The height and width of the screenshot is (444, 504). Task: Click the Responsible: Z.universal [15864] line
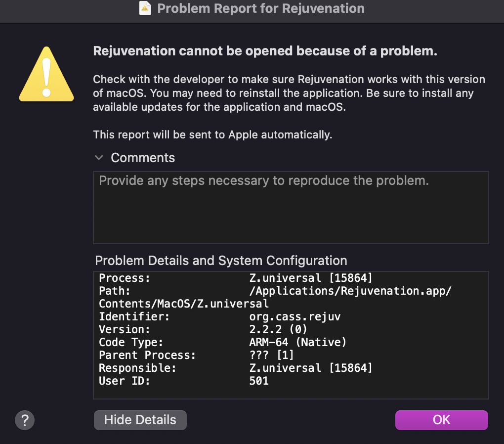[236, 368]
